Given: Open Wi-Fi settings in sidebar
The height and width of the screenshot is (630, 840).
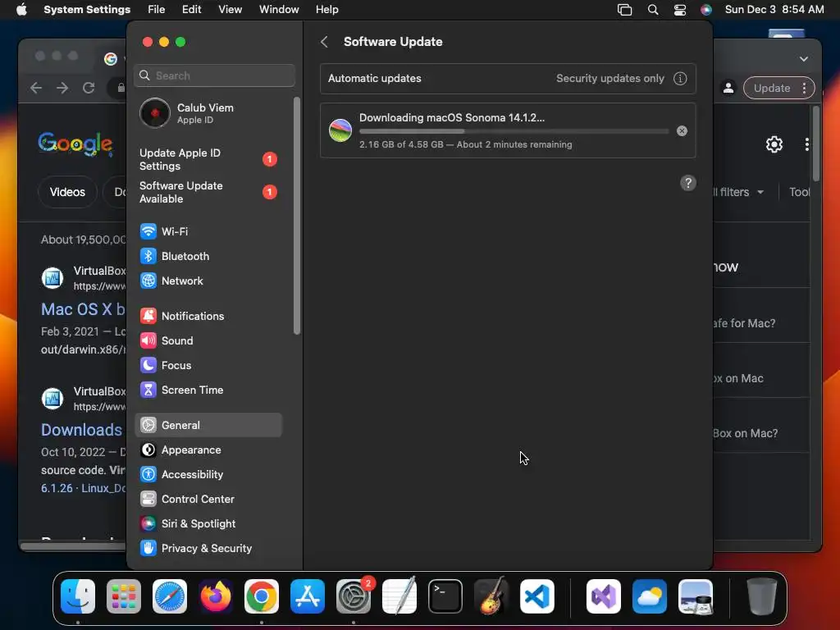Looking at the screenshot, I should [208, 231].
